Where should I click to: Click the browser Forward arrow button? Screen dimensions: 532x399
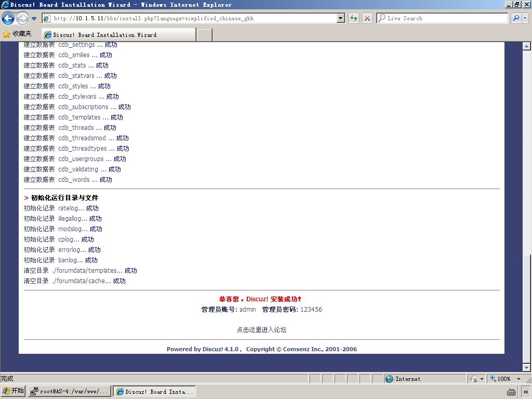pos(22,18)
